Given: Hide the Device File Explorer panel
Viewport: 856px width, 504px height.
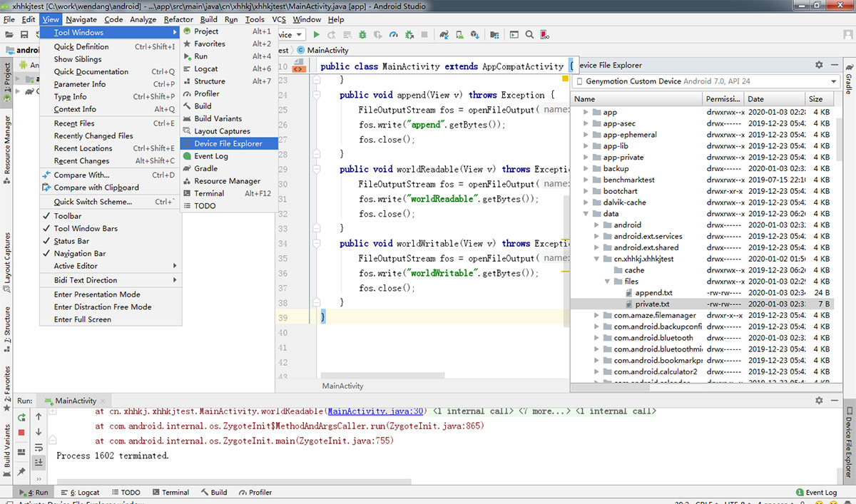Looking at the screenshot, I should (834, 65).
